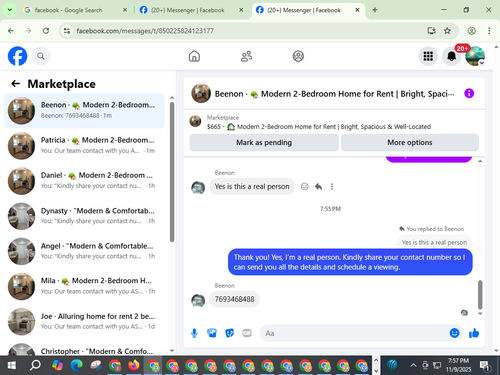Open Daniel conversation in list
The height and width of the screenshot is (375, 500).
click(x=84, y=181)
